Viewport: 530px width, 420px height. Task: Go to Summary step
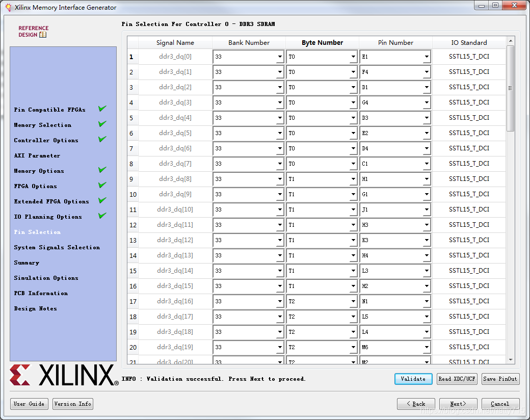26,262
